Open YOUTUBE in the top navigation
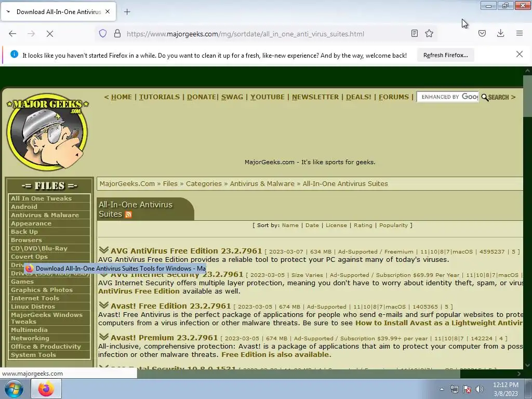 268,97
